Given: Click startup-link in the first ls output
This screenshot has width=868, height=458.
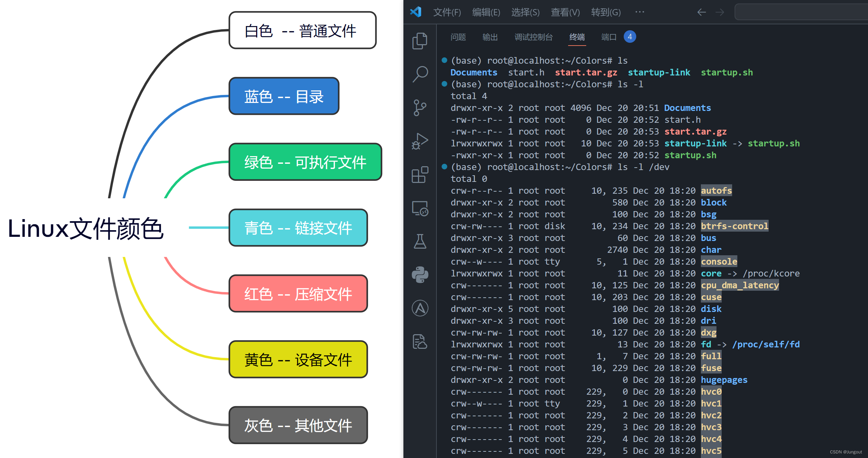Looking at the screenshot, I should [659, 72].
